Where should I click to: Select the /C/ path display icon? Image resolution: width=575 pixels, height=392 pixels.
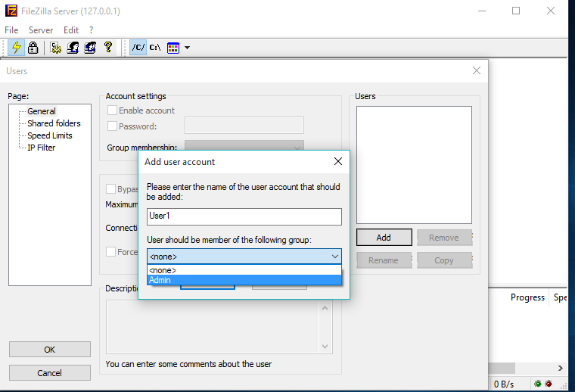pyautogui.click(x=138, y=47)
